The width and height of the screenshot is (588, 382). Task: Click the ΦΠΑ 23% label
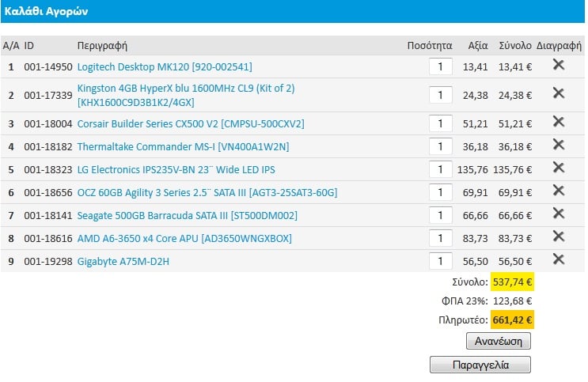465,301
